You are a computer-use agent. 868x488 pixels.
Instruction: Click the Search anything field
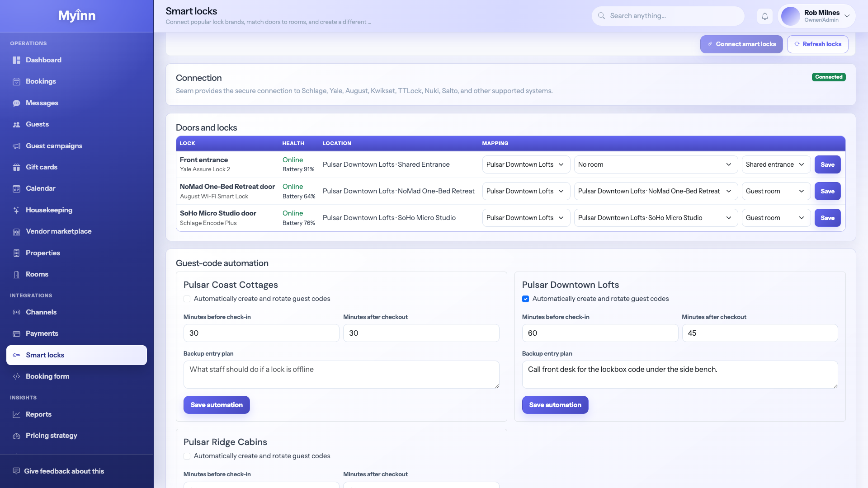click(x=668, y=16)
